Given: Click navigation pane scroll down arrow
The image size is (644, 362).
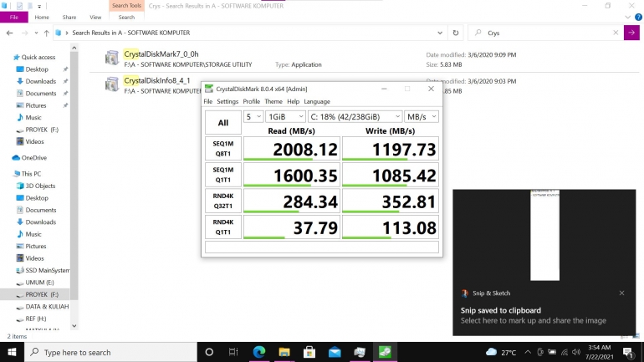Looking at the screenshot, I should [x=74, y=326].
